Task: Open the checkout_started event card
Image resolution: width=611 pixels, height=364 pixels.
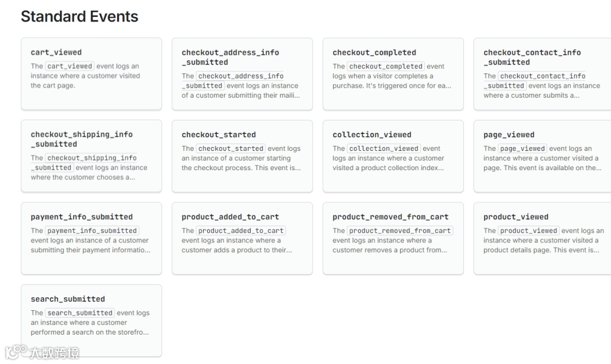Action: [242, 155]
